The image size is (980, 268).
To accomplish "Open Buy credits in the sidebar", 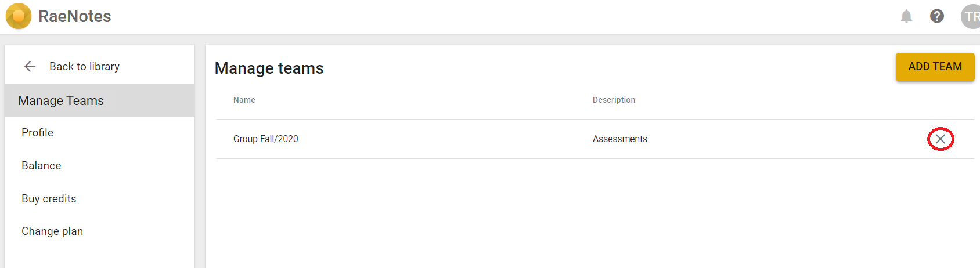I will (100, 199).
